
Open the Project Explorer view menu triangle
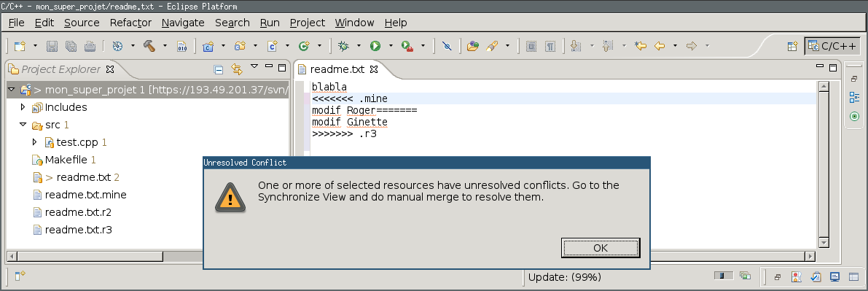[254, 66]
